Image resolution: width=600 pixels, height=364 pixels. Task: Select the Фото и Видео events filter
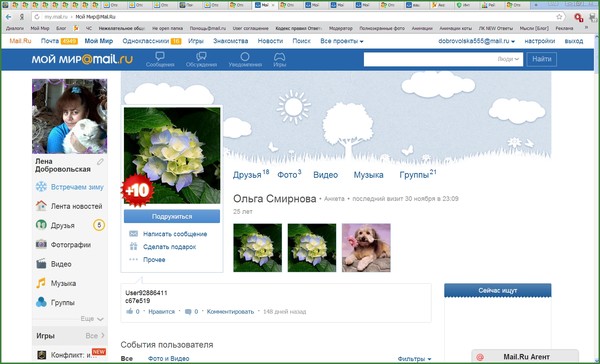coord(168,359)
